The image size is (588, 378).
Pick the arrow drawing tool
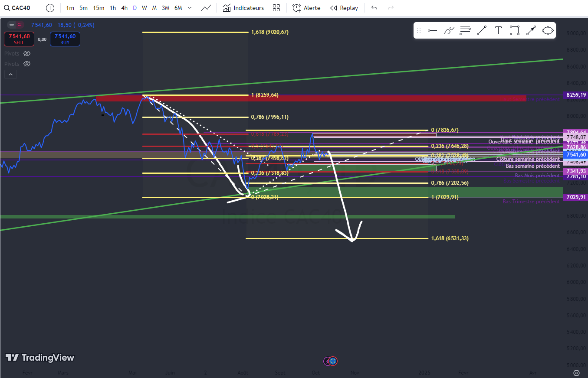tap(531, 30)
